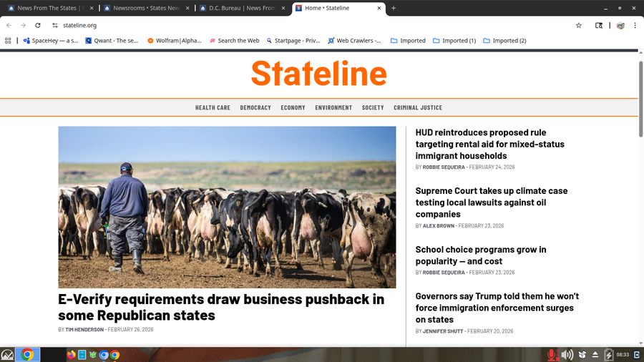
Task: Click the muted microphone tray icon
Action: point(552,355)
